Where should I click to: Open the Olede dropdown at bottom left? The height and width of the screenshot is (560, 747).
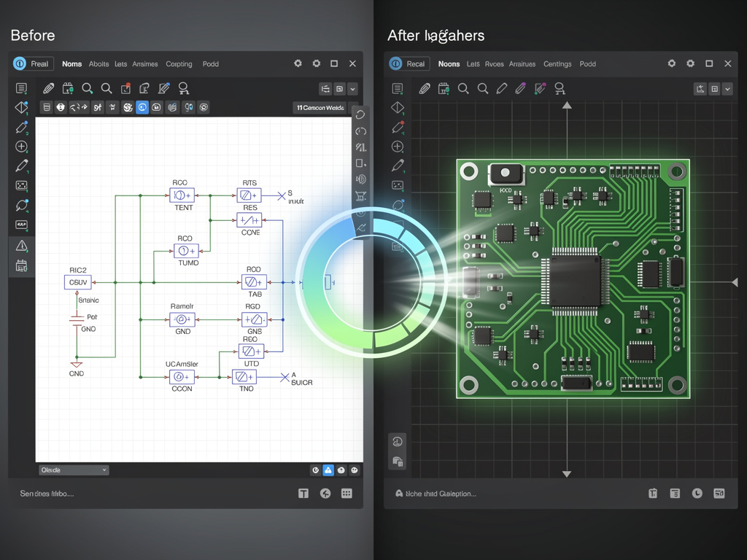click(x=73, y=470)
